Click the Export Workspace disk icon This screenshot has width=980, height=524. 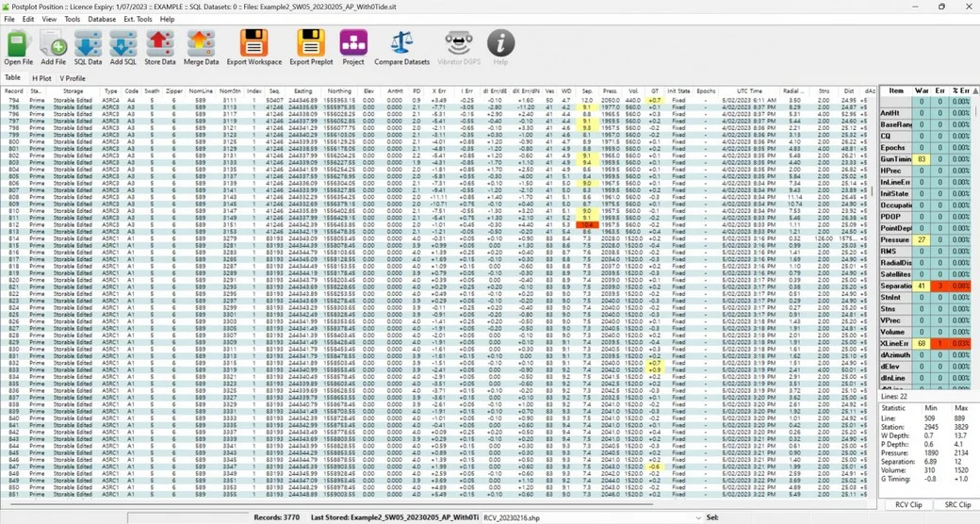[253, 43]
